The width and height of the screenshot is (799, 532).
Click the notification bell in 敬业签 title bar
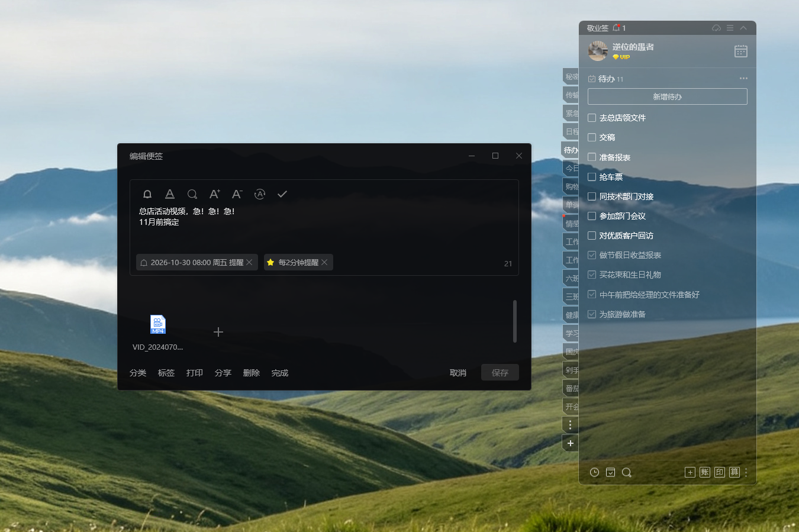point(616,28)
